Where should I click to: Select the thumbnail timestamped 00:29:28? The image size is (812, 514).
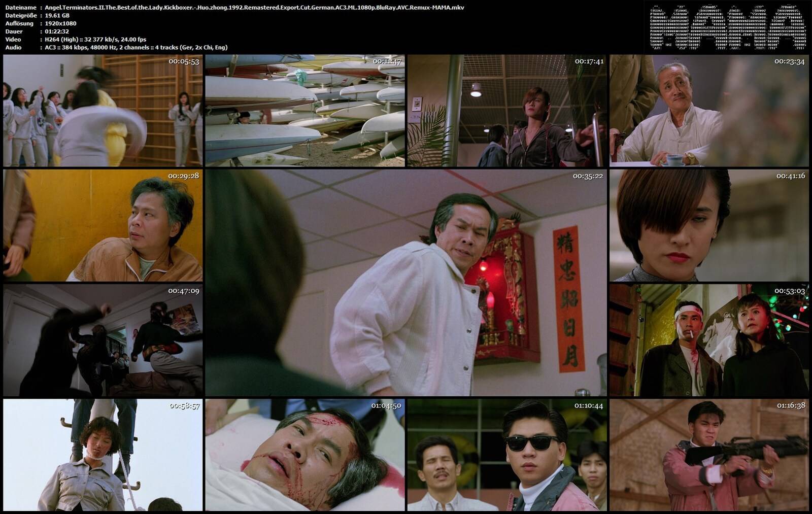(103, 225)
